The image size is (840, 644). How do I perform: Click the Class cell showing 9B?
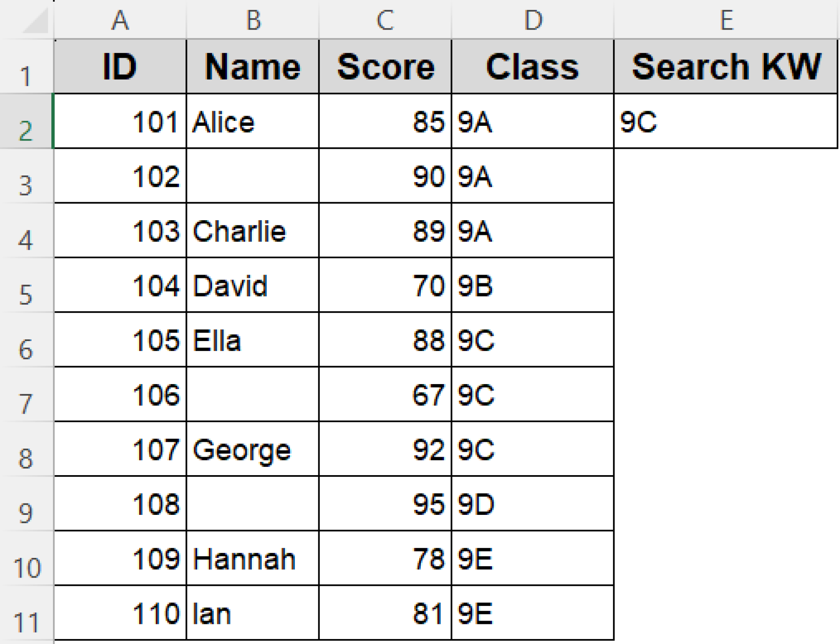pyautogui.click(x=533, y=285)
